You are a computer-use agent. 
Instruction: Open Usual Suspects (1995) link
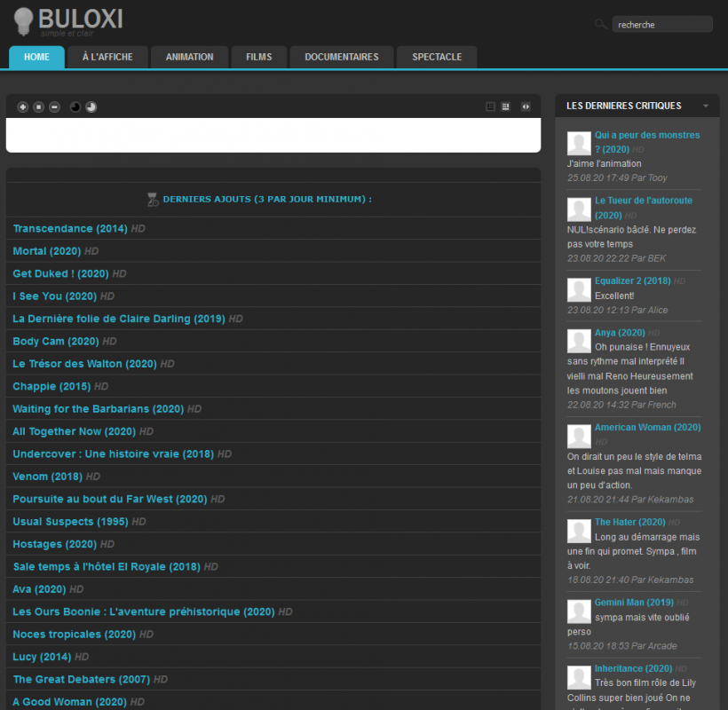coord(70,522)
